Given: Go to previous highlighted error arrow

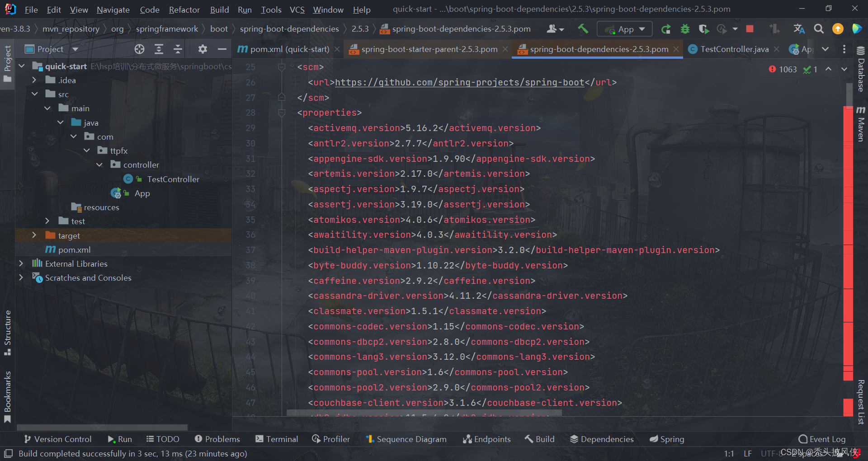Looking at the screenshot, I should click(x=828, y=69).
